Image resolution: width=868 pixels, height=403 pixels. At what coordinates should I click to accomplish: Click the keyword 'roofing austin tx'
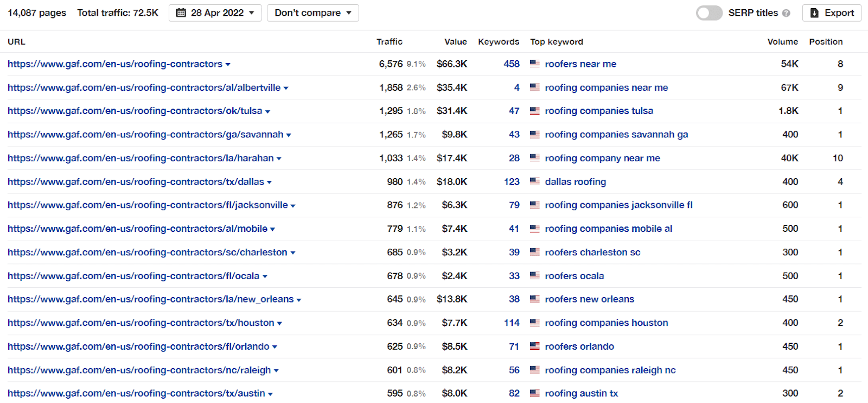[x=582, y=393]
